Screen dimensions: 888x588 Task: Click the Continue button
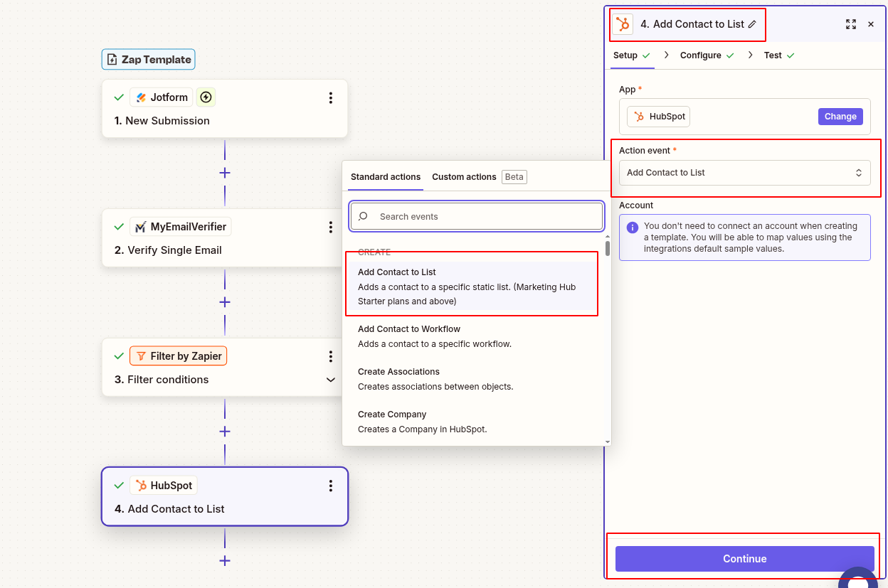(744, 559)
